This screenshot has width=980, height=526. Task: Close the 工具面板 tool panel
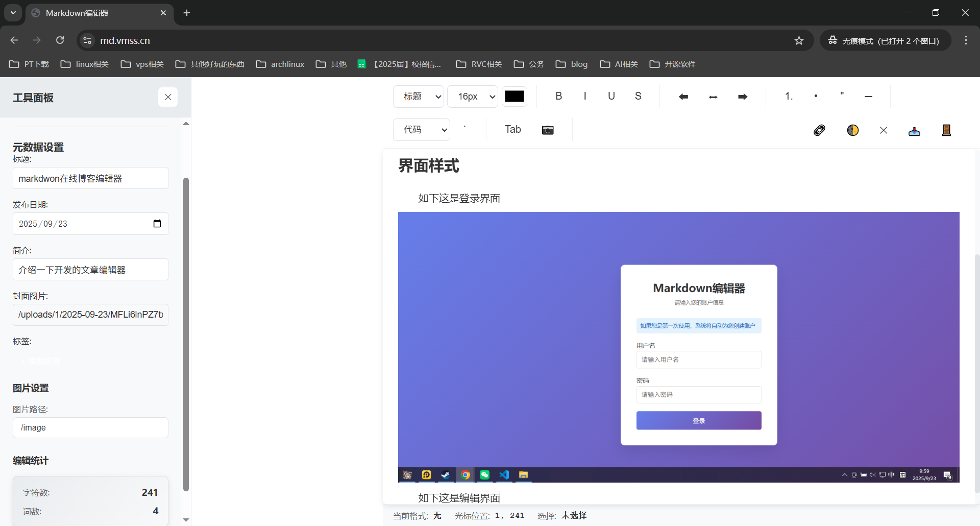coord(168,97)
